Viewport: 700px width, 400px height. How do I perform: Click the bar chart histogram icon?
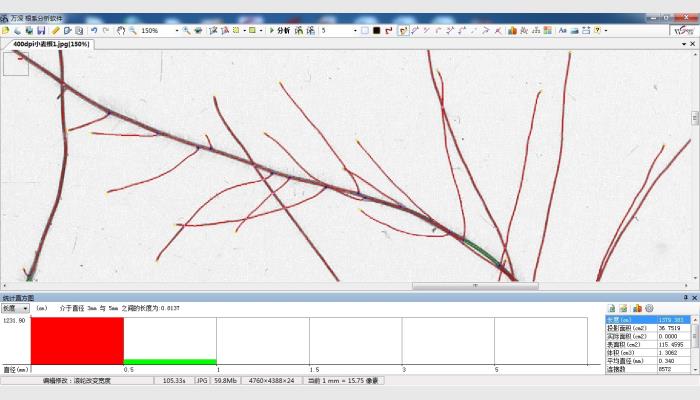[x=512, y=30]
